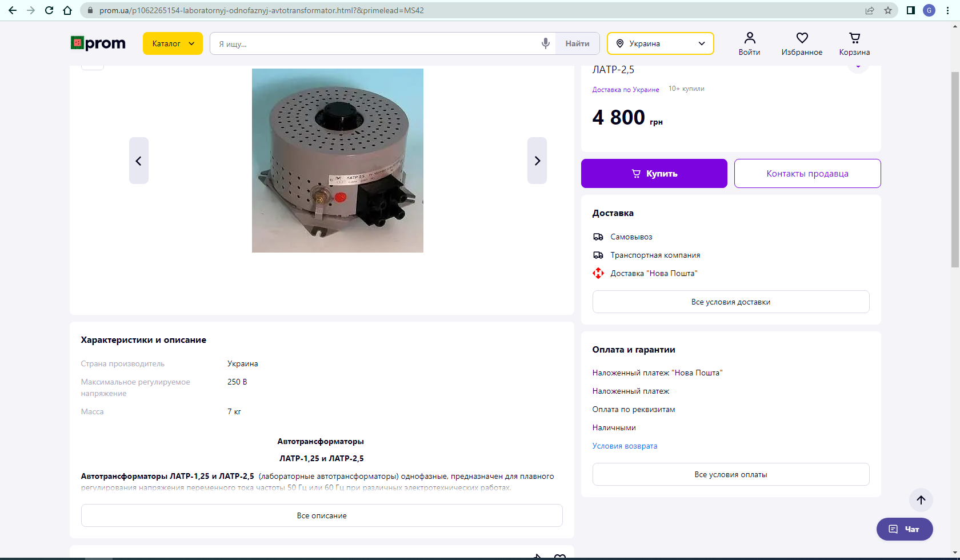Screen dimensions: 960x560
Task: Click Наличными payment text
Action: tap(614, 427)
